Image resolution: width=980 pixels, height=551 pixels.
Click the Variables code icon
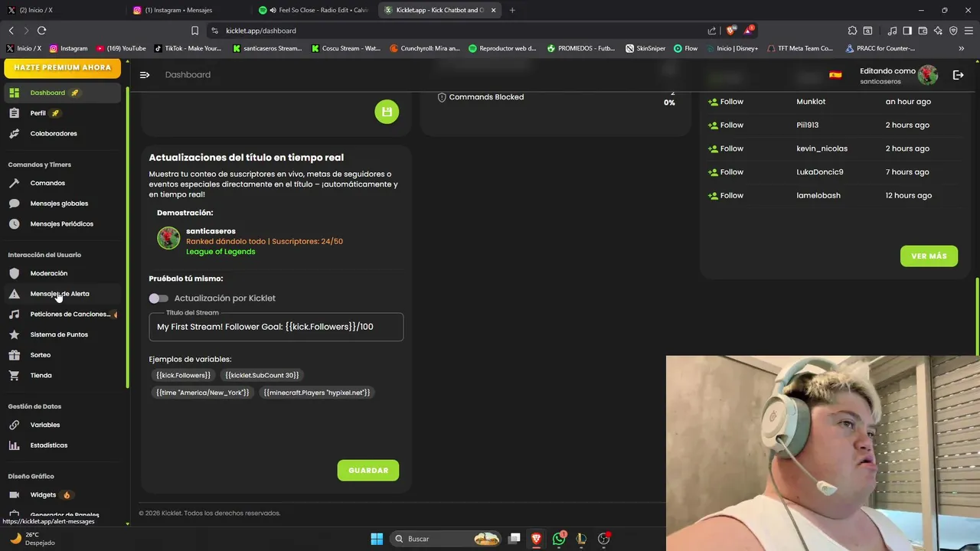coord(14,425)
